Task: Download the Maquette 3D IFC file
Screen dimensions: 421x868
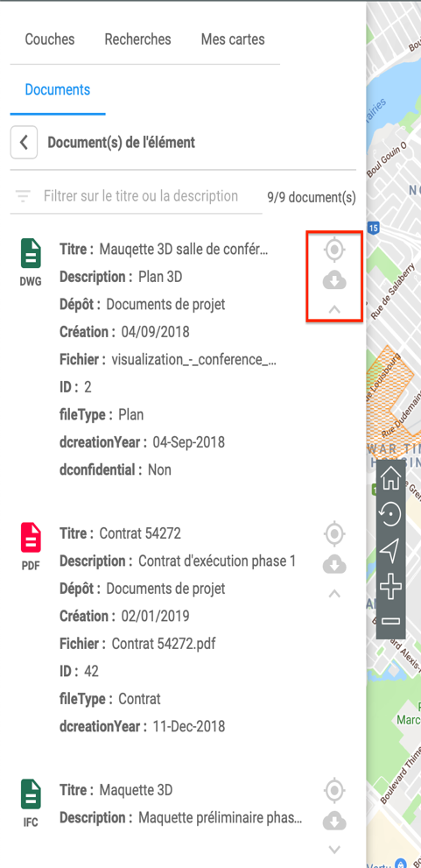Action: coord(334,821)
